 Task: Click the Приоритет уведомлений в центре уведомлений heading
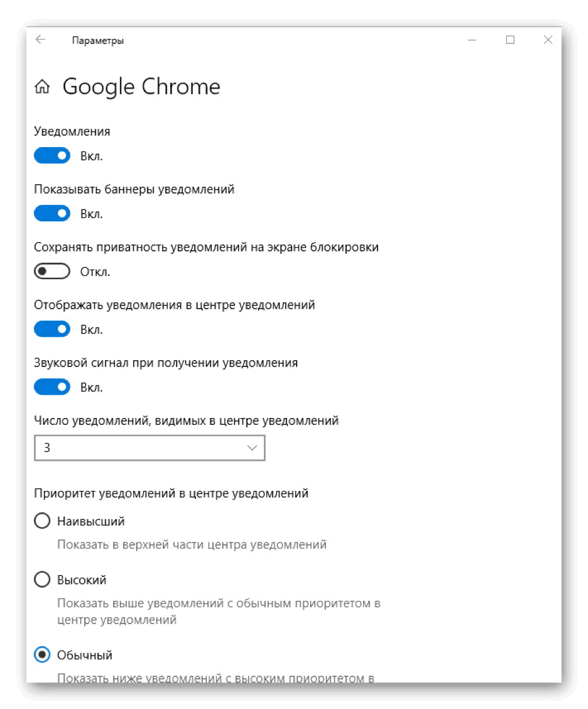pyautogui.click(x=171, y=493)
